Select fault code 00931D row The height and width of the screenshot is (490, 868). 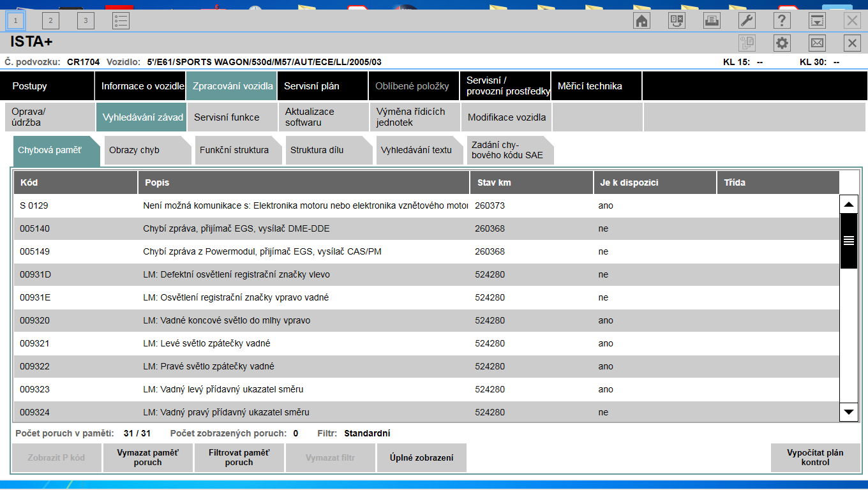pyautogui.click(x=426, y=275)
